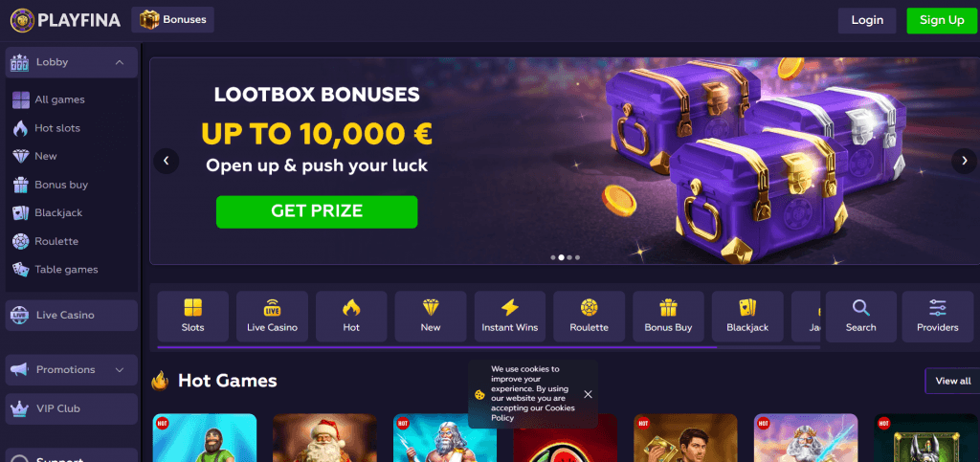The width and height of the screenshot is (980, 462).
Task: Choose the Blackjack cards icon in sidebar
Action: click(x=21, y=213)
